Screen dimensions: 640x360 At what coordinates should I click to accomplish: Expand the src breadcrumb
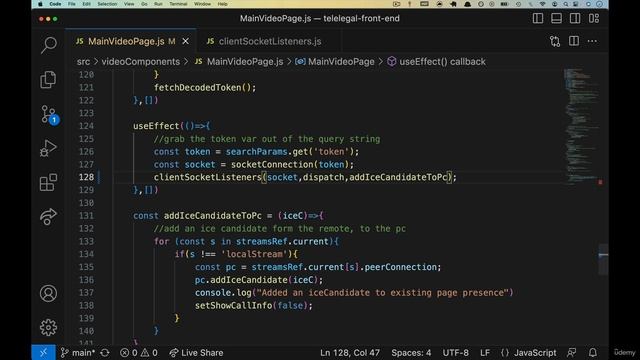coord(83,62)
